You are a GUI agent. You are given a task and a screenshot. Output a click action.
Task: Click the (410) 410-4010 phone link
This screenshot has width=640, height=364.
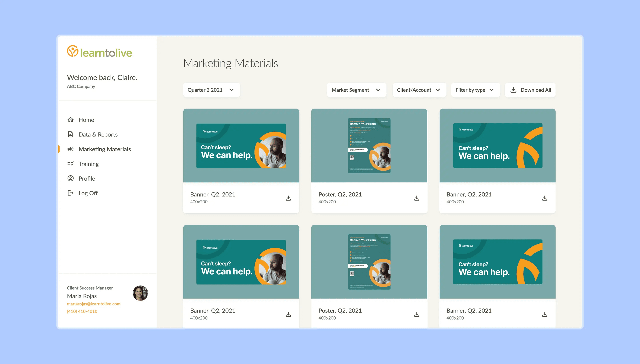82,311
